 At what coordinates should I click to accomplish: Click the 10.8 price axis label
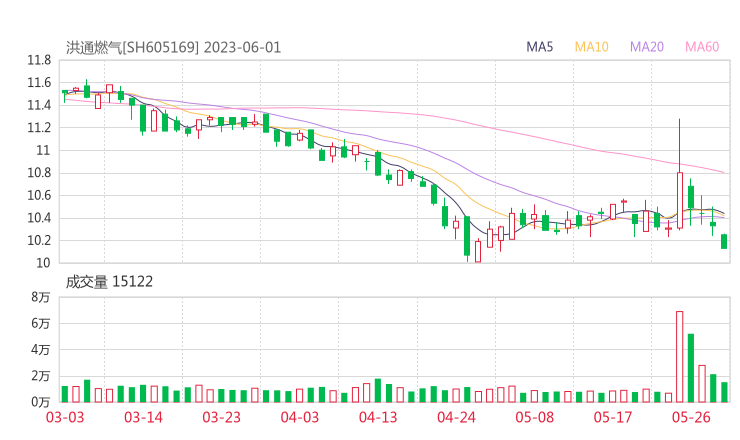point(39,173)
